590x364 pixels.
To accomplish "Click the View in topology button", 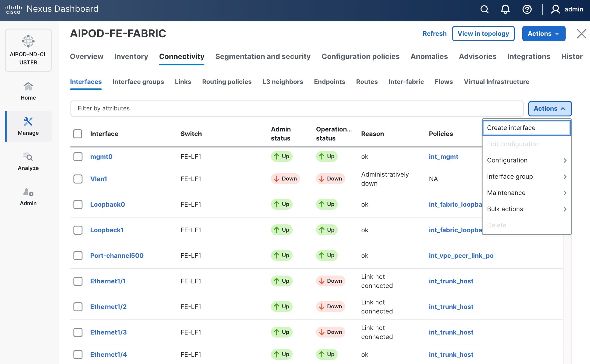I will [x=483, y=34].
